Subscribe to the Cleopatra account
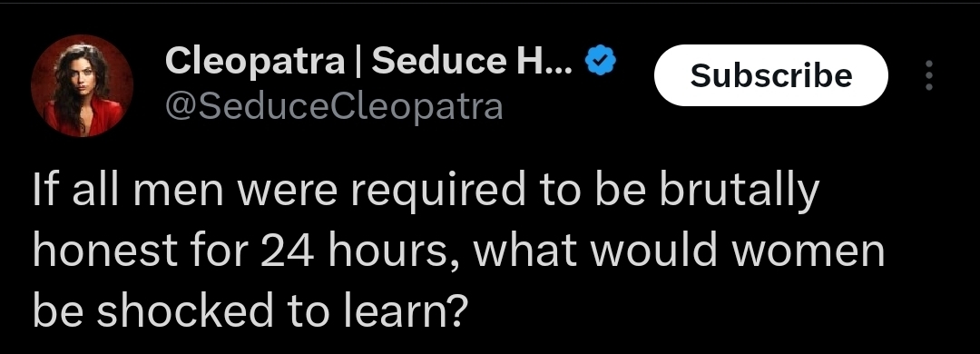 pyautogui.click(x=770, y=75)
